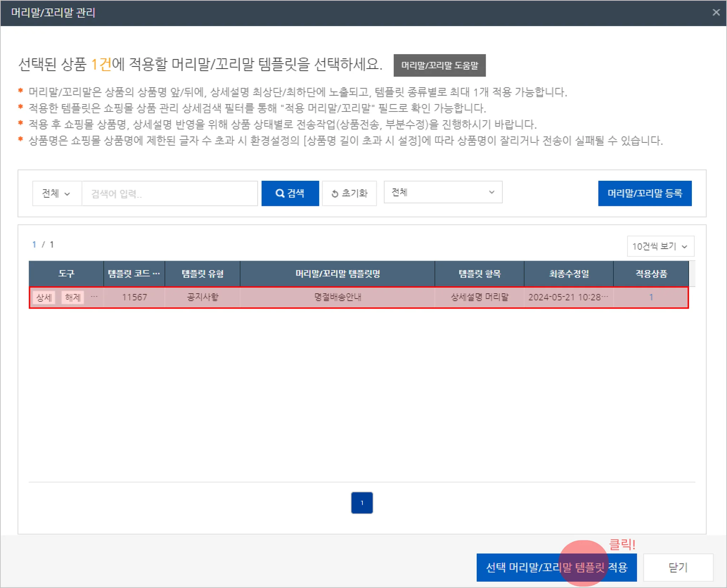Click the 머리말/꼬리말 등록 button
This screenshot has height=588, width=727.
coord(645,193)
